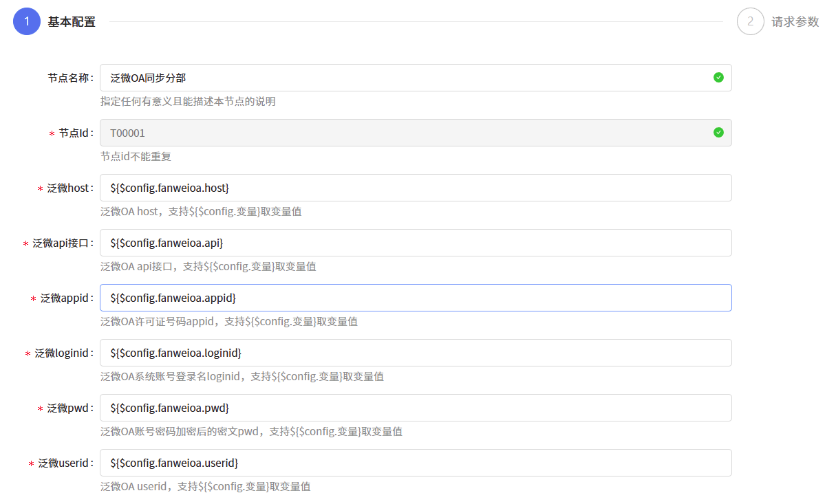Click the asterisk beside 泛微appid label
This screenshot has width=836, height=504.
(32, 297)
